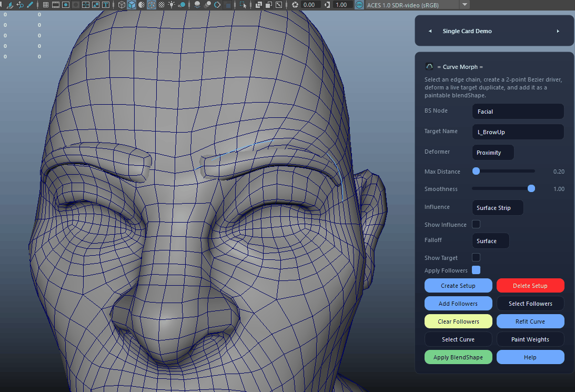The image size is (575, 392).
Task: Toggle depth of field icon
Action: point(228,5)
